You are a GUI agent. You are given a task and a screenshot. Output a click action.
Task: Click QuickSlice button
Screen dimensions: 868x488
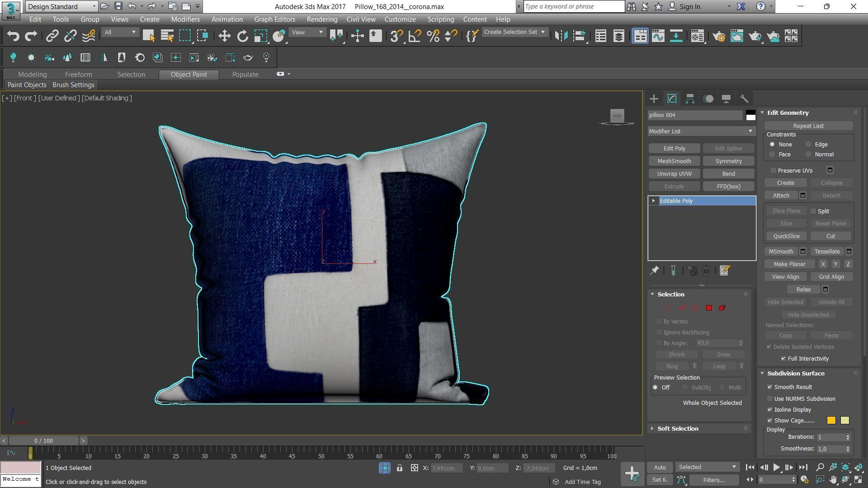[786, 236]
